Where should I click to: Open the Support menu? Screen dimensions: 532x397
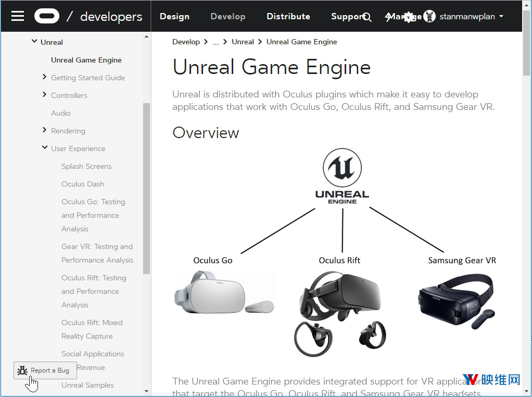pos(347,16)
